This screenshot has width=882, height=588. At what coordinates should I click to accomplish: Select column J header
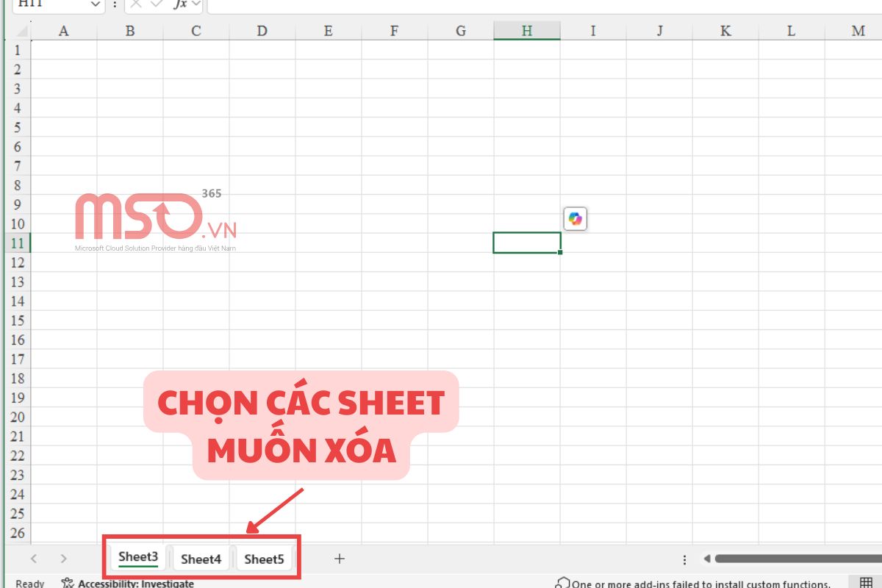(659, 31)
